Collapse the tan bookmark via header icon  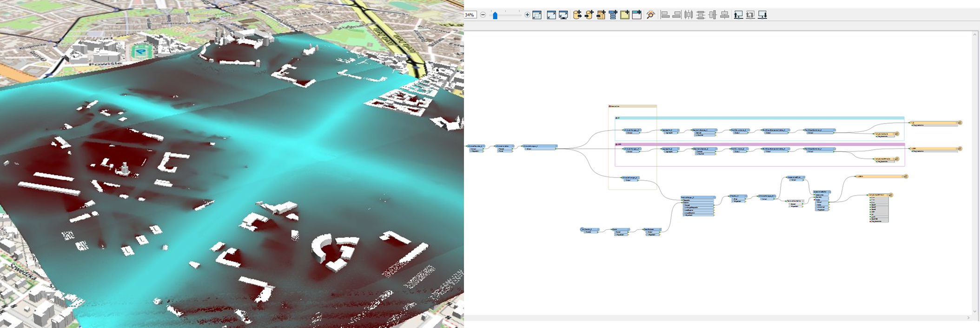610,106
